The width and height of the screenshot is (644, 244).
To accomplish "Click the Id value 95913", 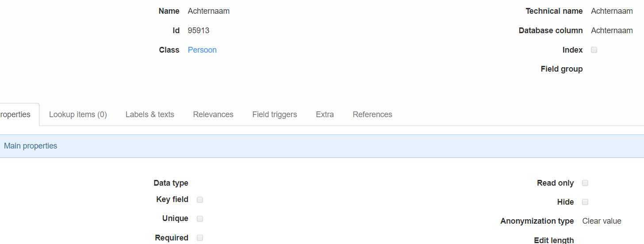I will [x=199, y=30].
